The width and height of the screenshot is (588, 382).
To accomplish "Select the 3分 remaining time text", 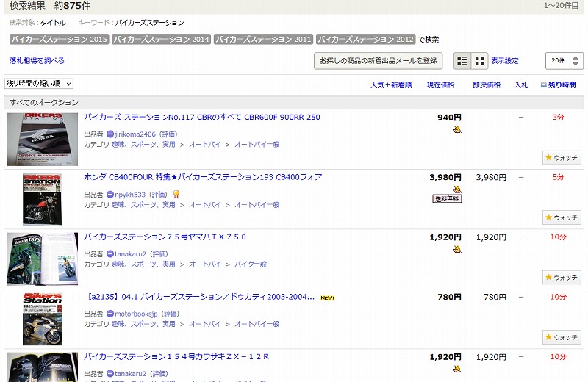I will pyautogui.click(x=558, y=117).
